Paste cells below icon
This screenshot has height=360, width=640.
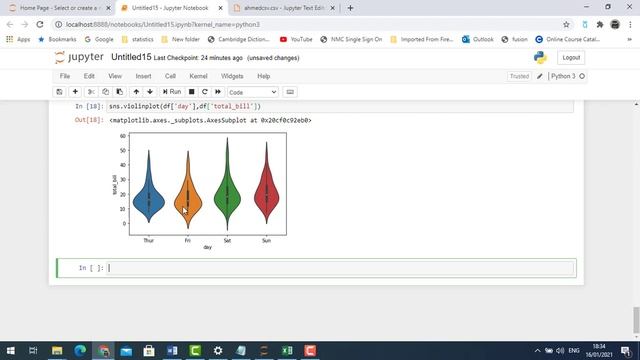coord(120,92)
